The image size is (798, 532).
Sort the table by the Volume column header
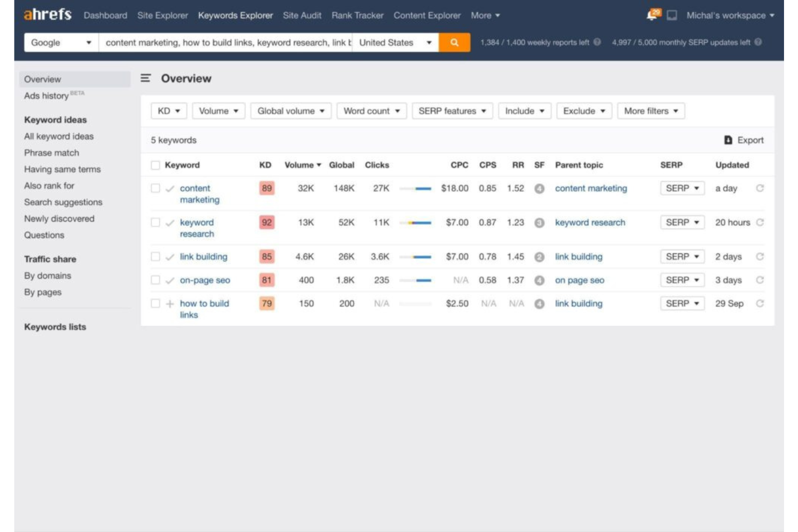pos(302,165)
